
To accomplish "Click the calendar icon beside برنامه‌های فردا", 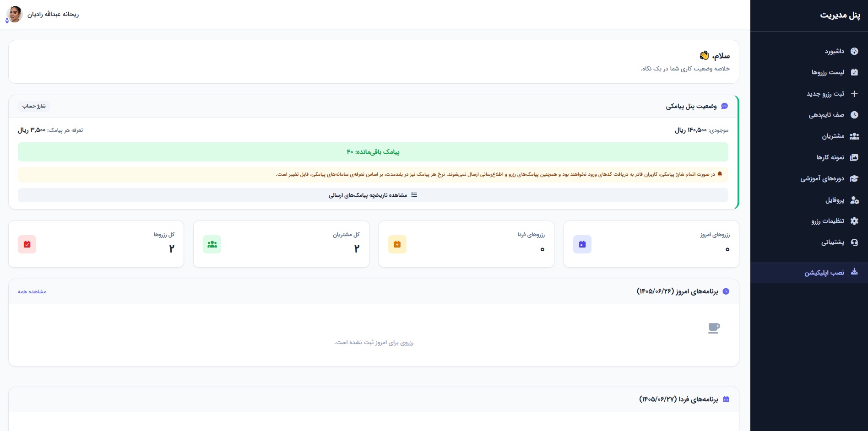I will coord(726,399).
